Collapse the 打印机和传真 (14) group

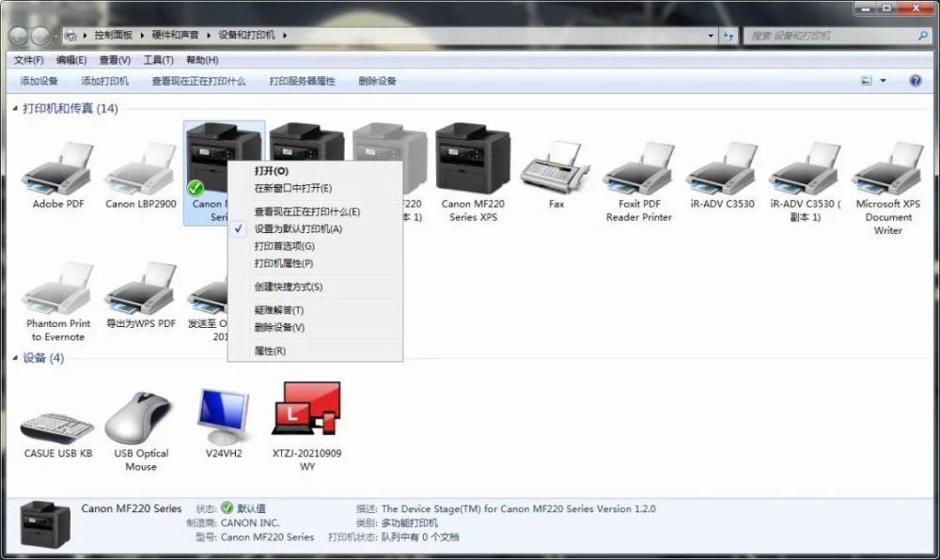pyautogui.click(x=15, y=108)
